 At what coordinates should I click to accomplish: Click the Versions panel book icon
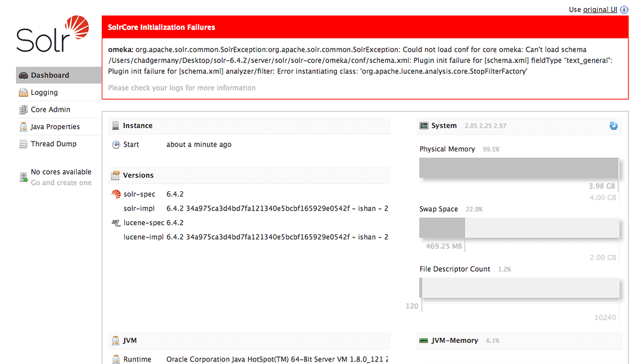[115, 175]
